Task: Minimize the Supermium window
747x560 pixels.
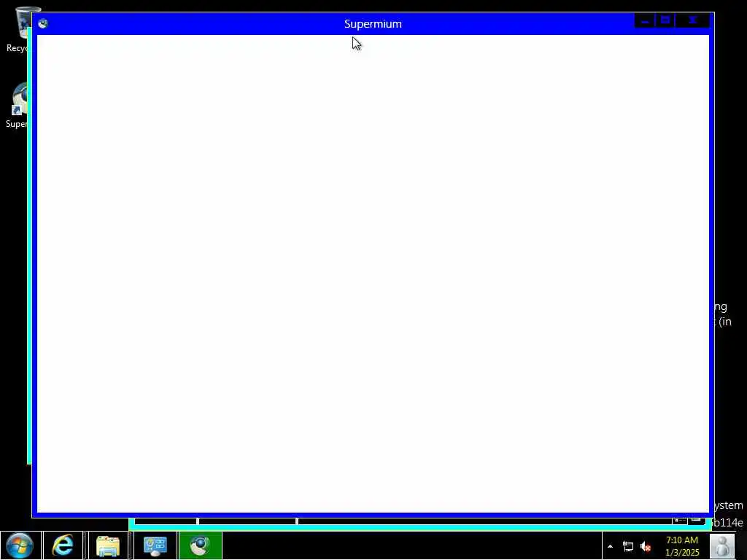Action: coord(645,20)
